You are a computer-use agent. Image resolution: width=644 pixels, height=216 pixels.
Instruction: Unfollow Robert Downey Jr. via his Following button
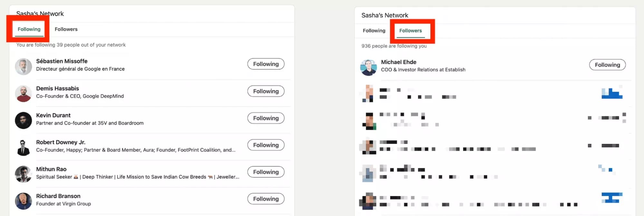265,145
